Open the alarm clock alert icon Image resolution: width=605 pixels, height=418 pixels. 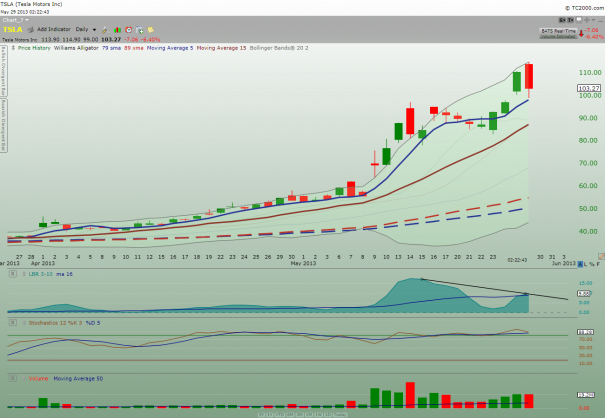(x=128, y=30)
